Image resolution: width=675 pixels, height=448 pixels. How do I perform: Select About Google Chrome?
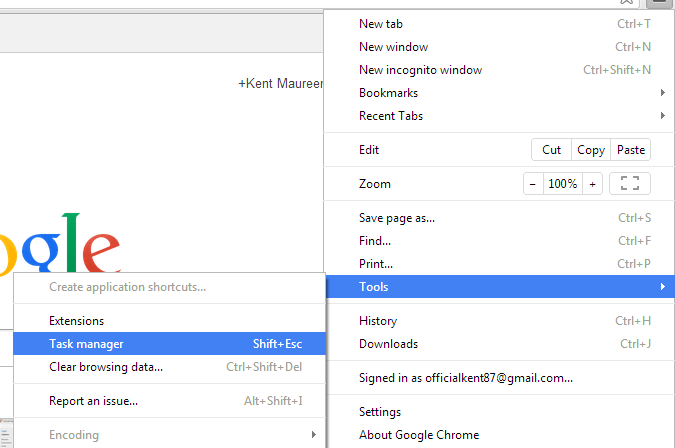click(499, 435)
